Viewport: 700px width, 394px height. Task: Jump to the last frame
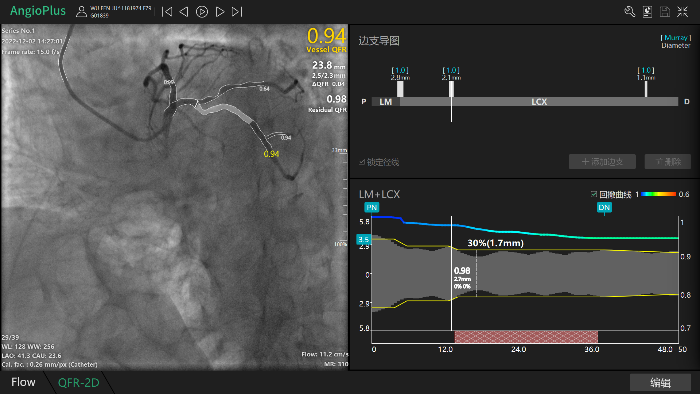pyautogui.click(x=237, y=12)
